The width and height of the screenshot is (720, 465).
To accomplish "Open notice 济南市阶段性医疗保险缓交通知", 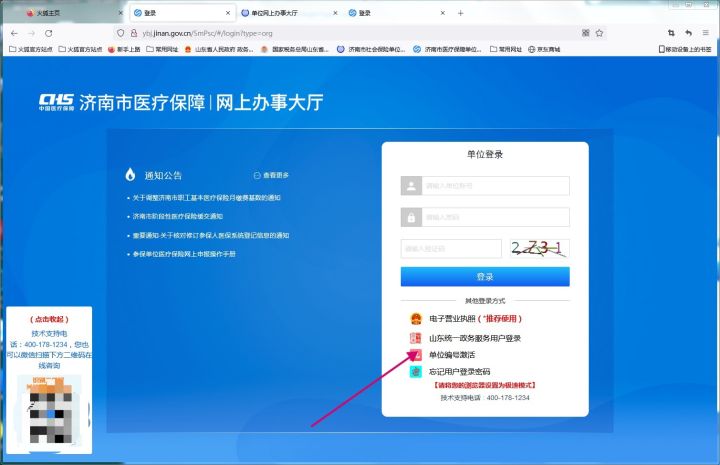I will [x=177, y=216].
